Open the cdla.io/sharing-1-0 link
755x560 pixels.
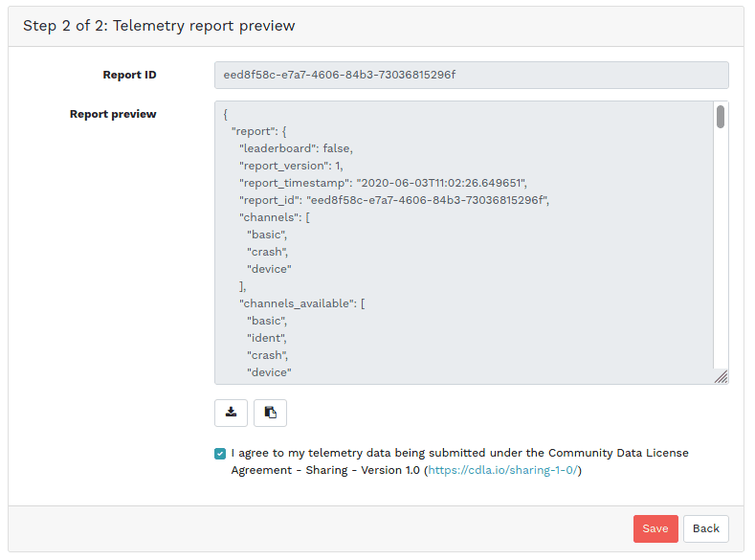[x=503, y=471]
